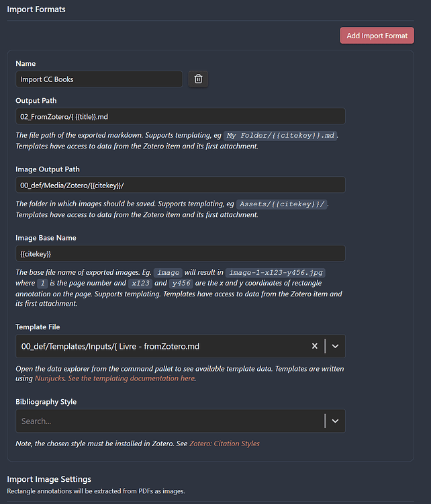
Task: Focus the Name field with Import CC Books
Action: coord(99,79)
